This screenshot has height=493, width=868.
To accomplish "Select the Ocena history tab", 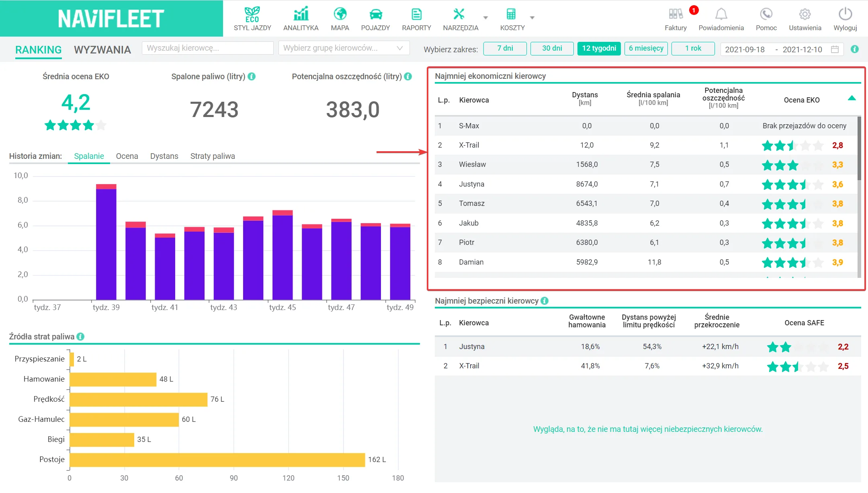I will tap(127, 156).
